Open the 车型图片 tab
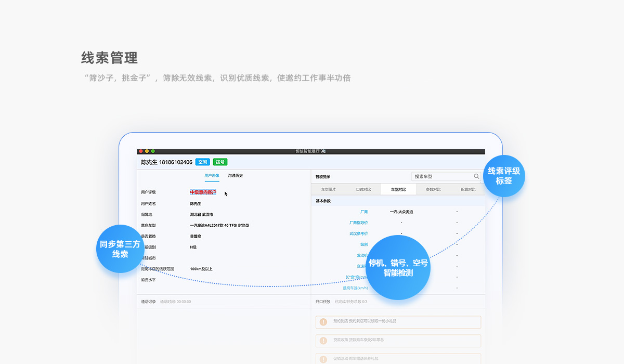 pos(329,189)
